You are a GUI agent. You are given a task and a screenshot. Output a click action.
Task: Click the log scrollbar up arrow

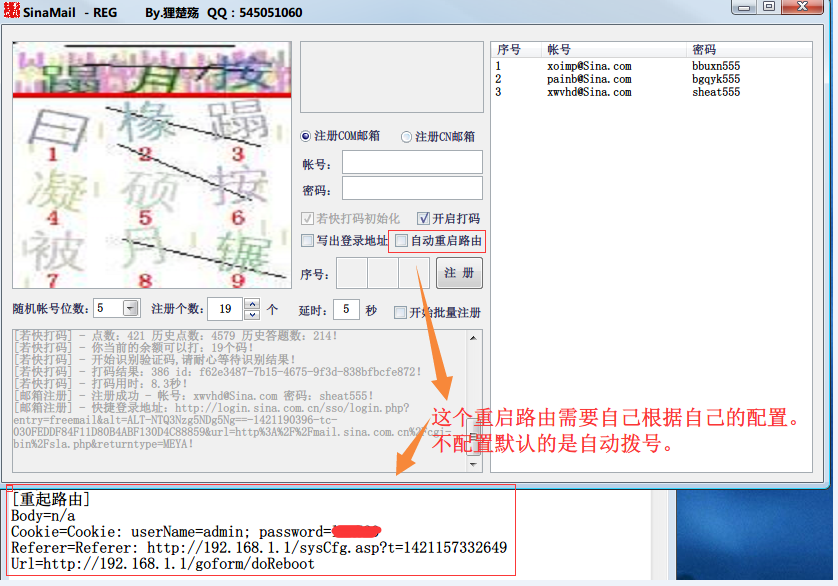474,338
